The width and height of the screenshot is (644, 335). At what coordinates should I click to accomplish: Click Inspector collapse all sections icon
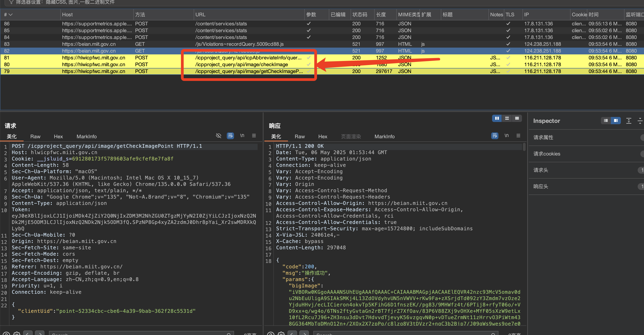tap(640, 121)
